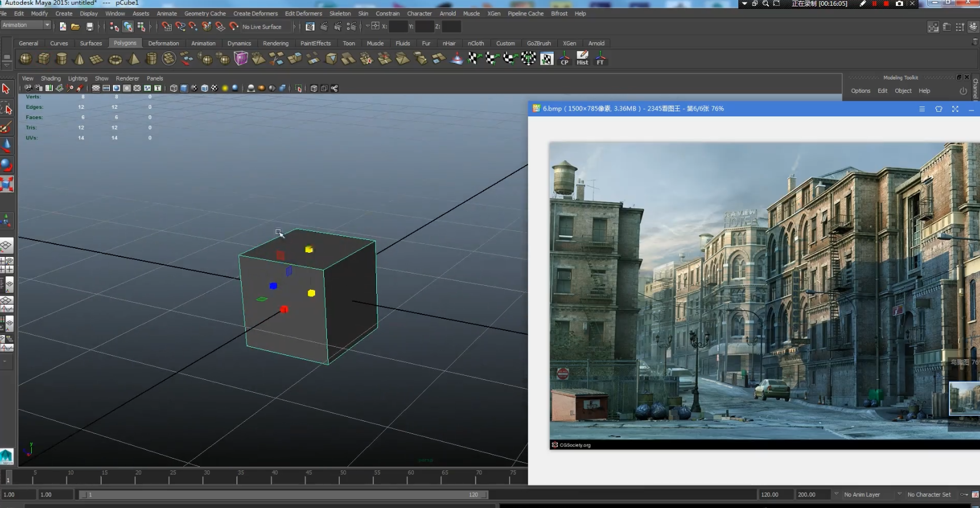Click animation end time field 200.00

(x=813, y=494)
